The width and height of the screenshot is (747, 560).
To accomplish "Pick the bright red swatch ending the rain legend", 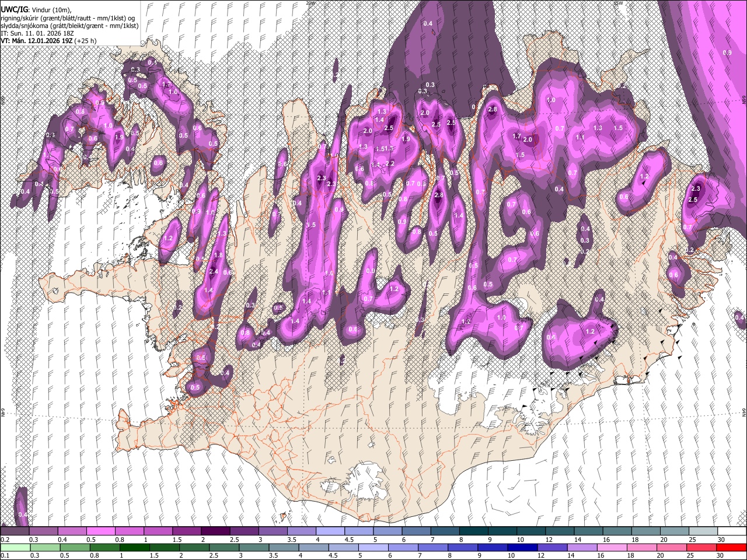I will point(731,548).
